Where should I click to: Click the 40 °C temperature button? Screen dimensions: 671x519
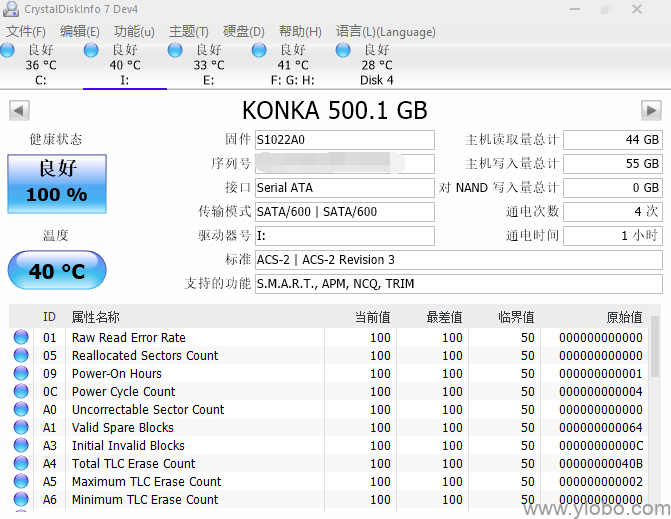coord(57,270)
